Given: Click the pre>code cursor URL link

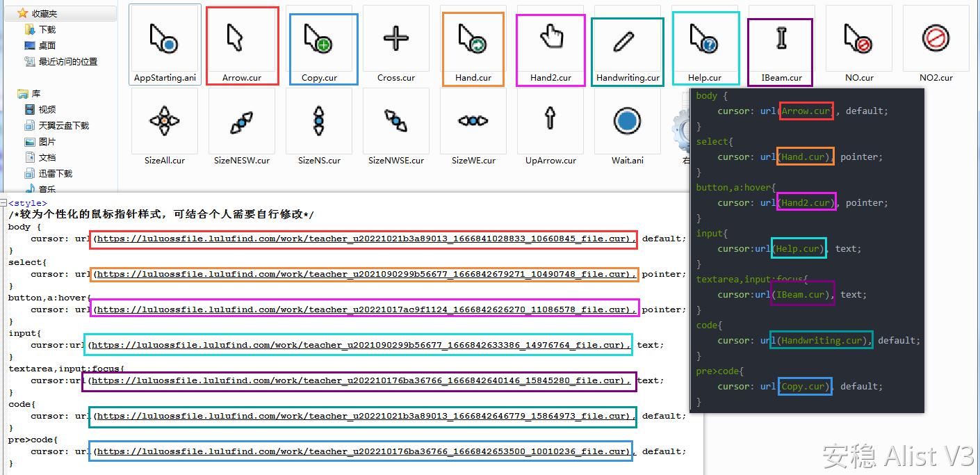Looking at the screenshot, I should pyautogui.click(x=363, y=452).
